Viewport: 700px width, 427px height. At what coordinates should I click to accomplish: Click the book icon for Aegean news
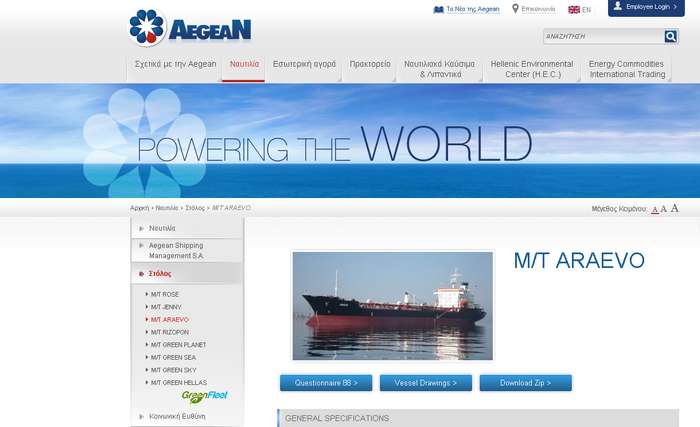[438, 9]
